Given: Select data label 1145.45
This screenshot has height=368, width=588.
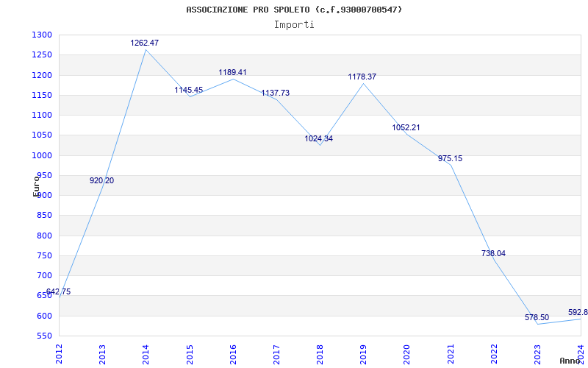Looking at the screenshot, I should 189,90.
